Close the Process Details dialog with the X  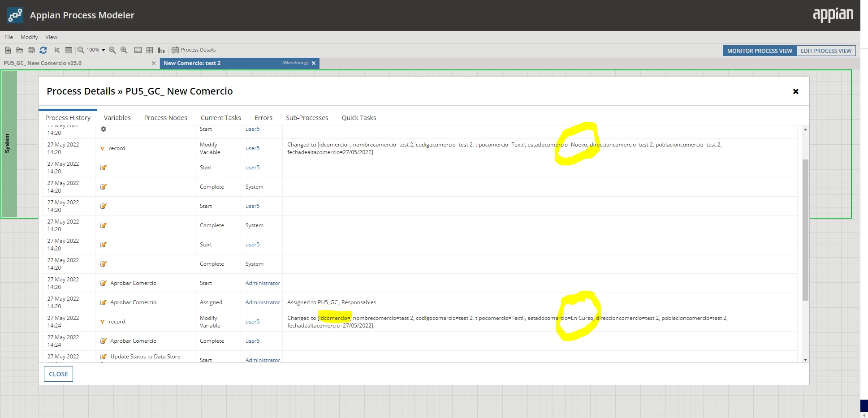pos(796,91)
